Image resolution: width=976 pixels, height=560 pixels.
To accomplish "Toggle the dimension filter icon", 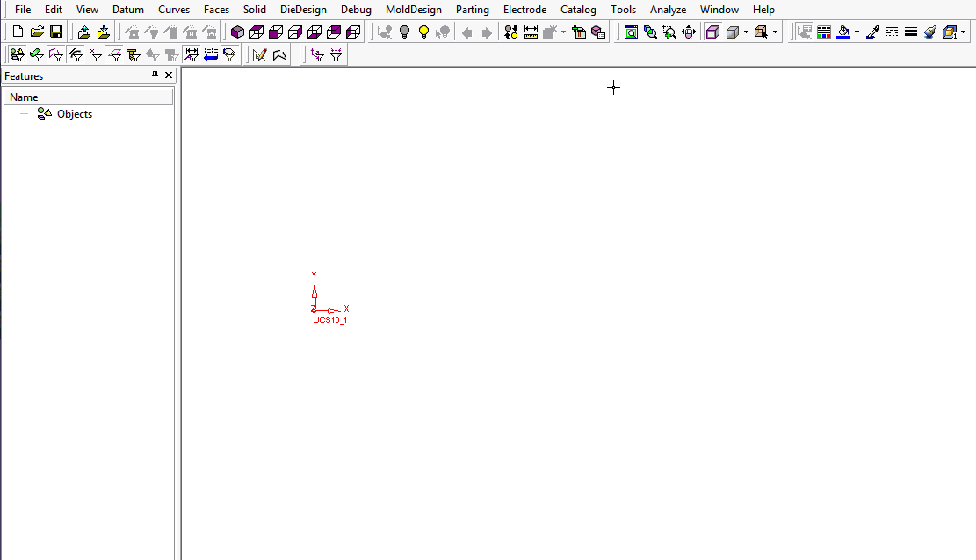I will [x=192, y=55].
